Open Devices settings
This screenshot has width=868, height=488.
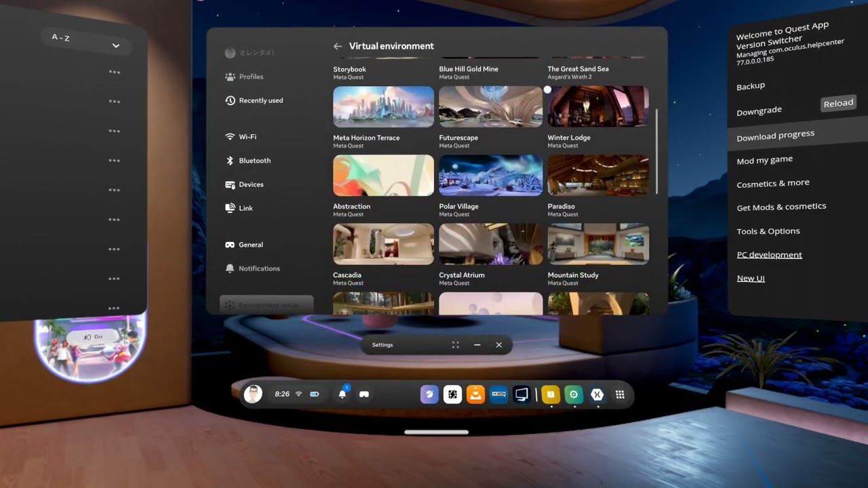[x=244, y=184]
